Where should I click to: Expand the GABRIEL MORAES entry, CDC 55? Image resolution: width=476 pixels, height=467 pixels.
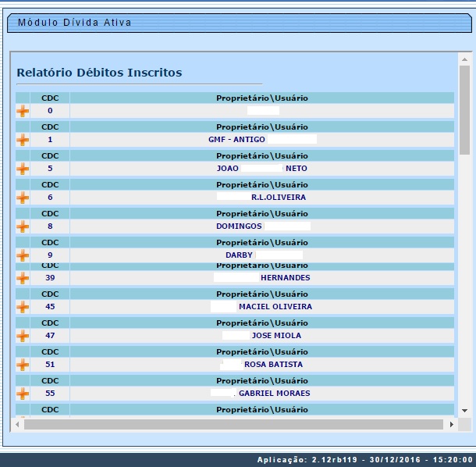[x=23, y=394]
